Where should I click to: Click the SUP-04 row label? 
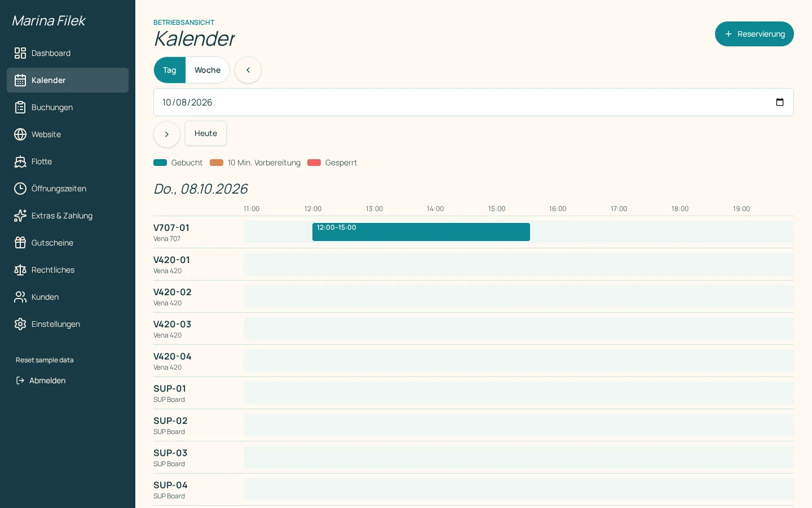click(x=170, y=485)
